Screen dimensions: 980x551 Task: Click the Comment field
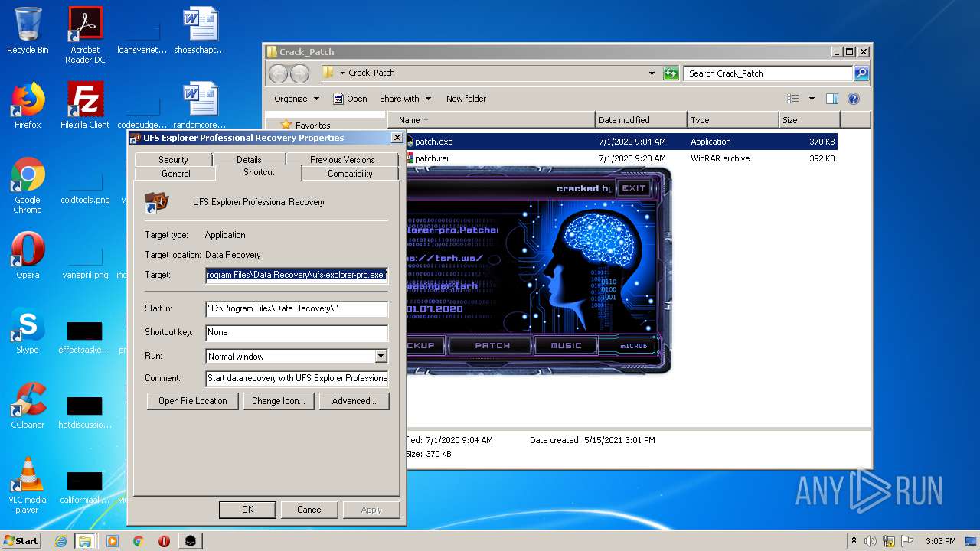(x=297, y=378)
